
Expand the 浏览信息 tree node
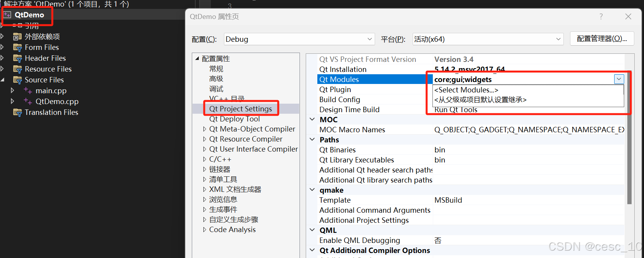coord(205,200)
